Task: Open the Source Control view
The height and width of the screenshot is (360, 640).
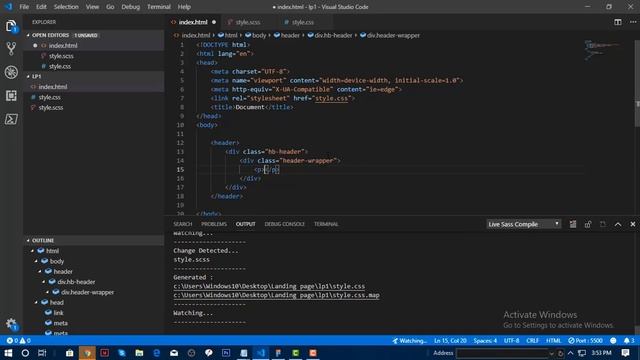Action: point(11,49)
